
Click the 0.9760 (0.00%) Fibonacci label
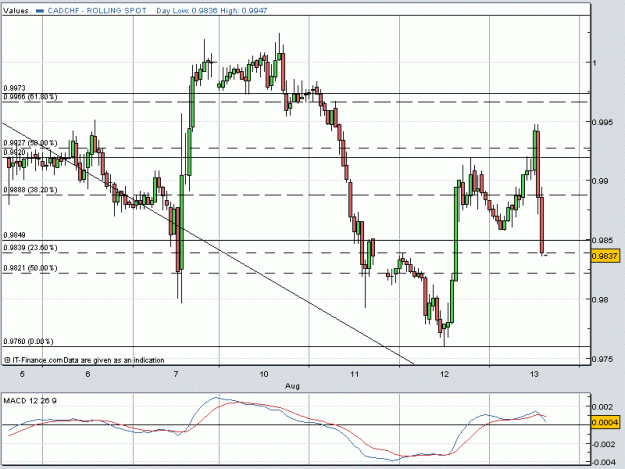[x=28, y=341]
